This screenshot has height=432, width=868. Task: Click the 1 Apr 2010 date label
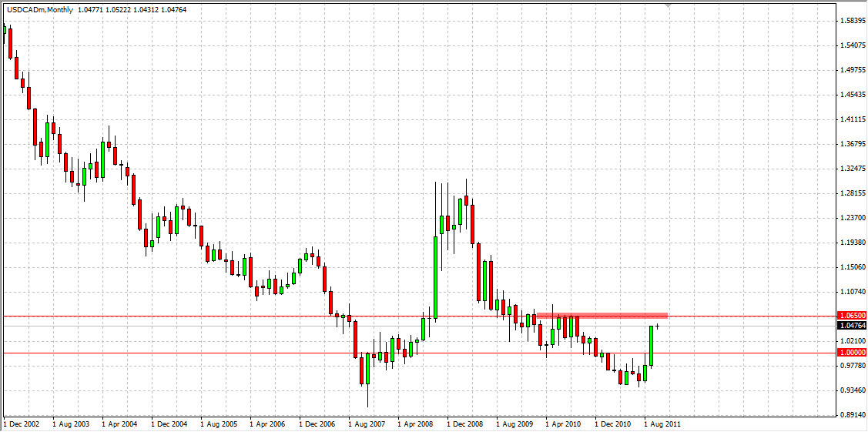tap(565, 424)
